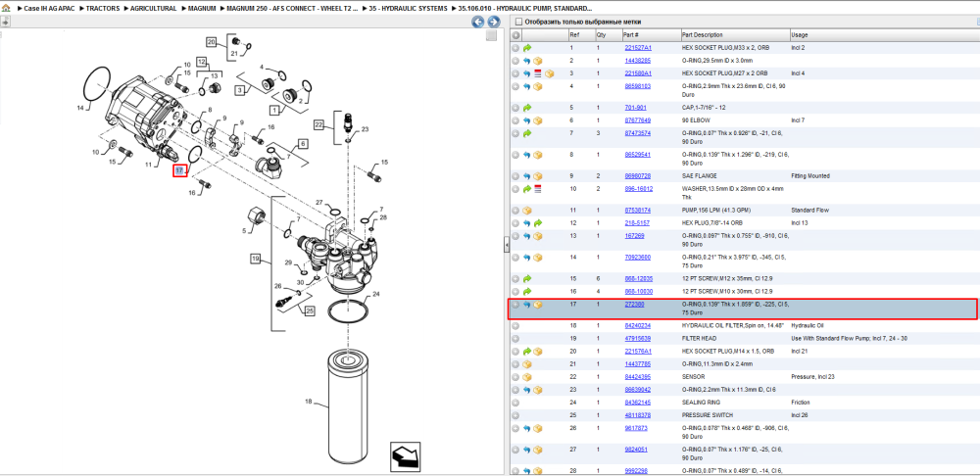Click the large rotate arrow icon below filter

click(405, 457)
